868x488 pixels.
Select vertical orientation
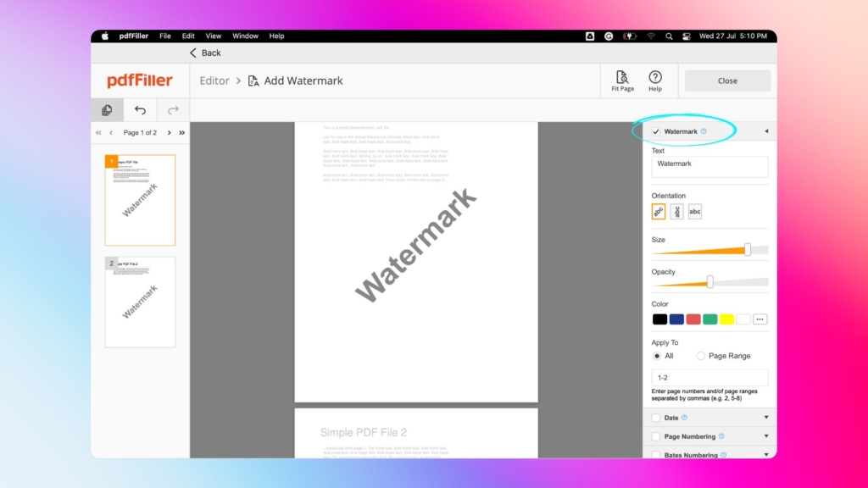[x=676, y=211]
